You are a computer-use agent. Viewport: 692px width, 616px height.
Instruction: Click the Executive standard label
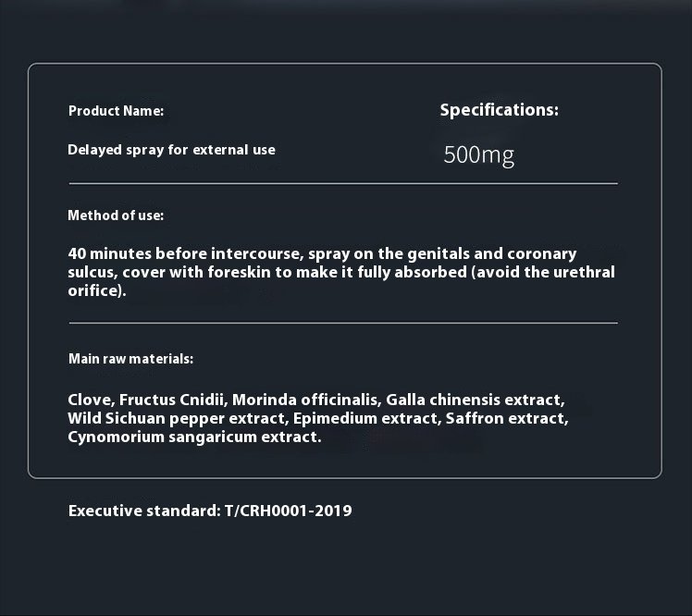click(144, 511)
